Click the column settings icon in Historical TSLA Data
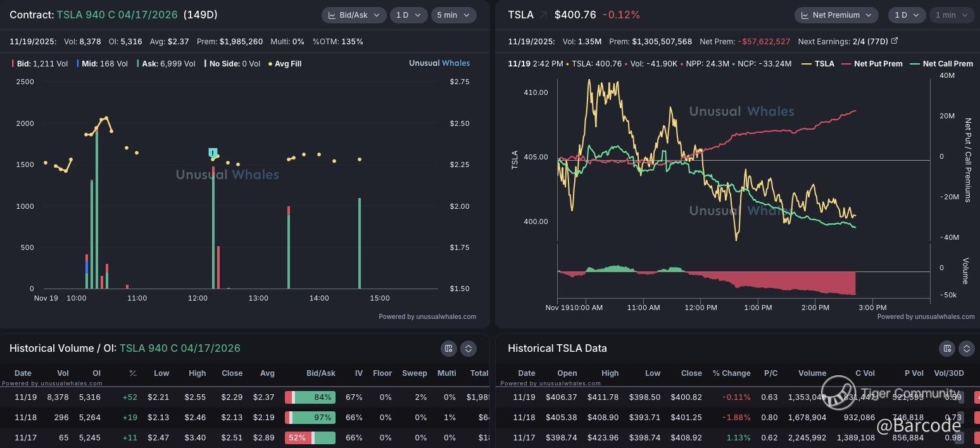980x448 pixels. pos(946,348)
